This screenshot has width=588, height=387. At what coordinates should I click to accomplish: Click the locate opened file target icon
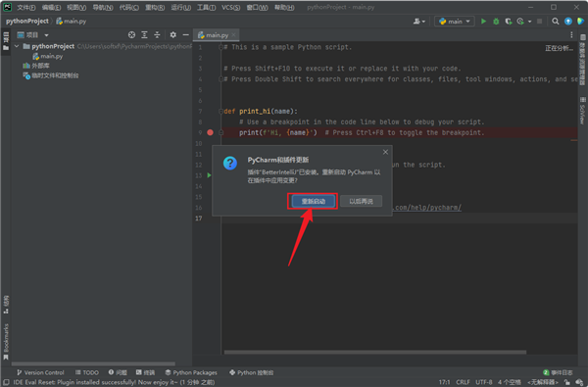pos(131,35)
